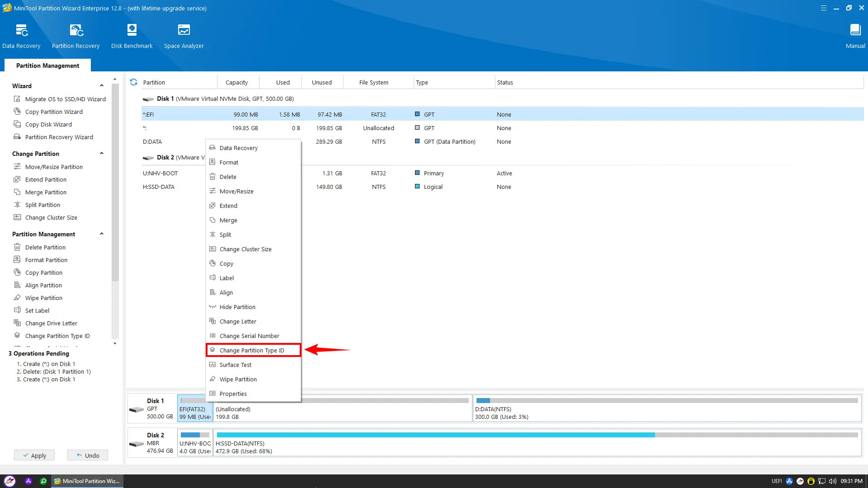The image size is (868, 488).
Task: Click the MiniTool taskbar button
Action: [x=87, y=481]
